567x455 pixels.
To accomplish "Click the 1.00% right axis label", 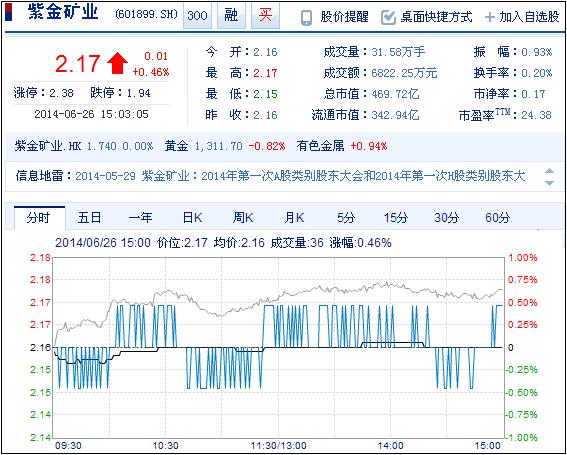I will tap(523, 258).
